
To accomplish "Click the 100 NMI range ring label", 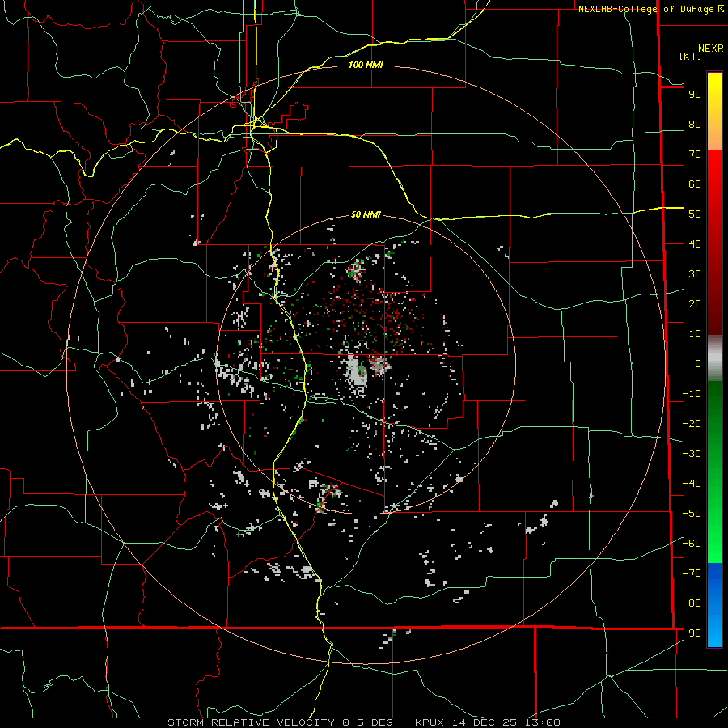I will point(366,65).
